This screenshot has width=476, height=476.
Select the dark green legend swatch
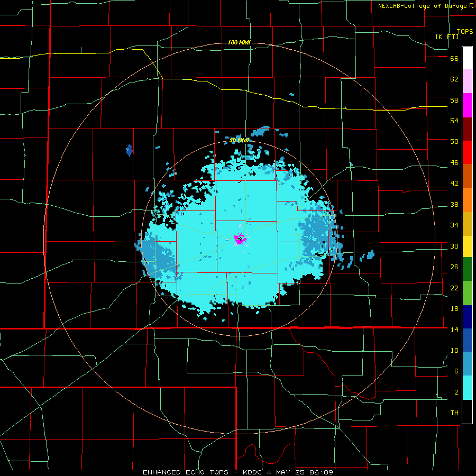click(467, 269)
